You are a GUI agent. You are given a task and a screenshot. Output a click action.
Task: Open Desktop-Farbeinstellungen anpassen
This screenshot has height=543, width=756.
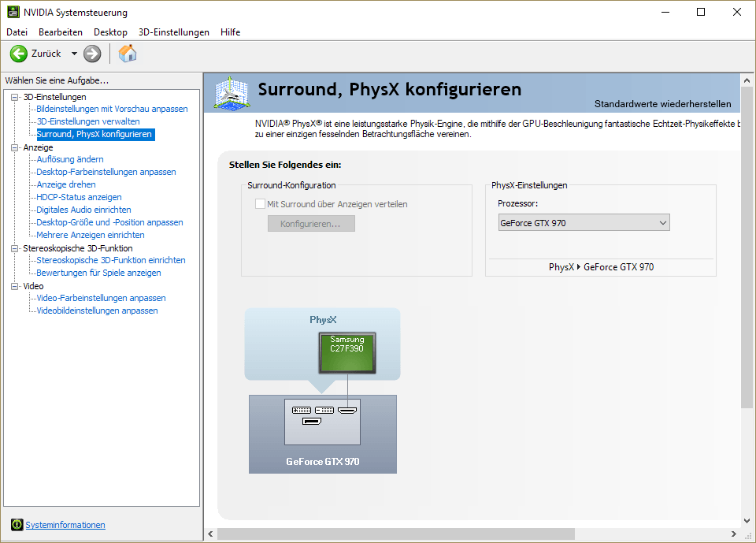106,171
